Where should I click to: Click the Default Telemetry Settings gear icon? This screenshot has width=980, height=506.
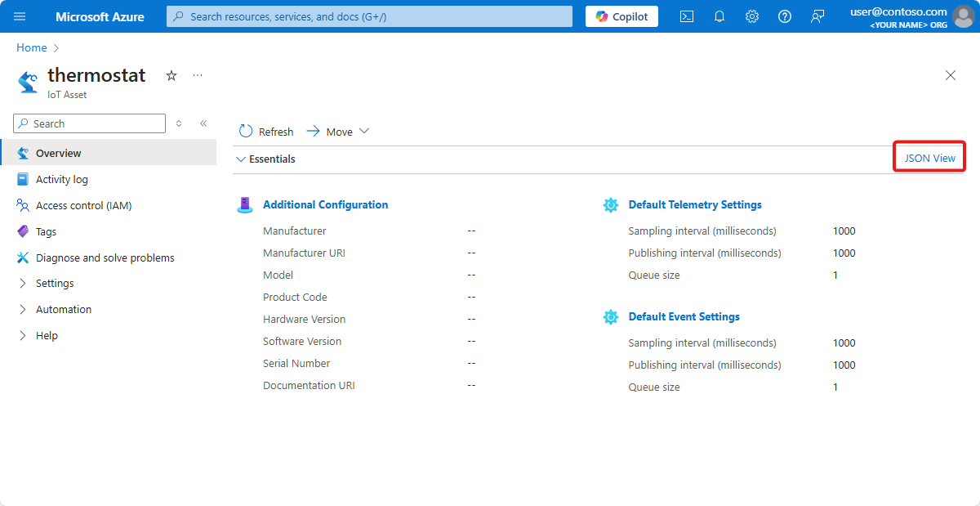point(611,205)
